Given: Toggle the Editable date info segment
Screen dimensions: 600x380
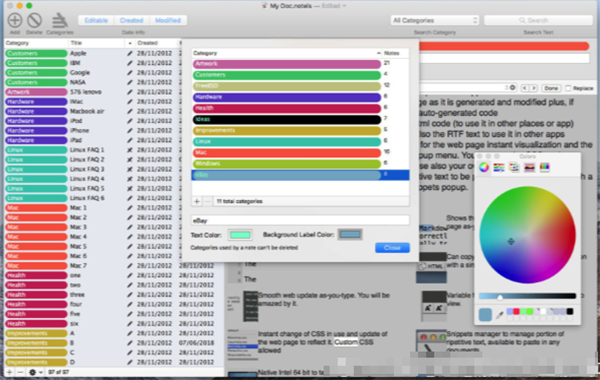Looking at the screenshot, I should tap(96, 20).
